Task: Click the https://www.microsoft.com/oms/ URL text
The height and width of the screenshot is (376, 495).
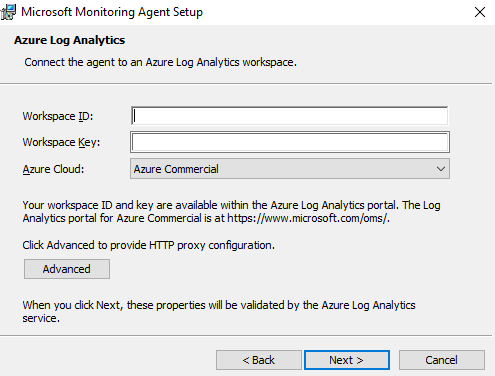Action: tap(307, 218)
